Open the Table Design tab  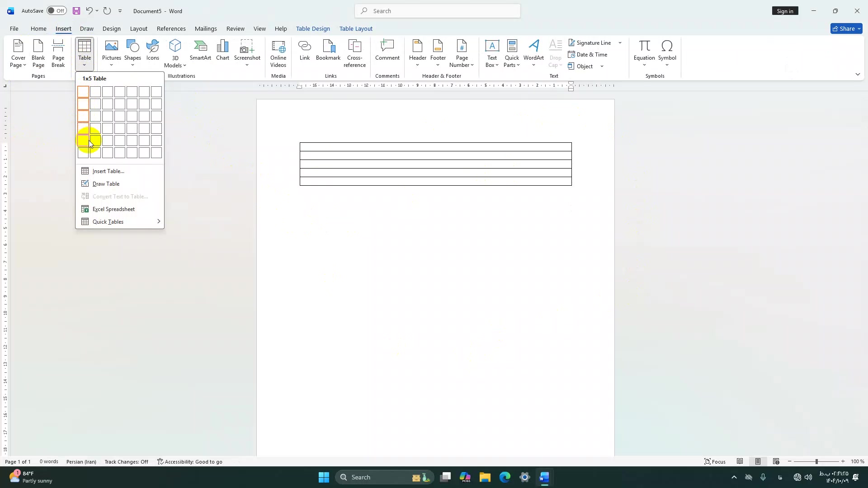click(313, 28)
